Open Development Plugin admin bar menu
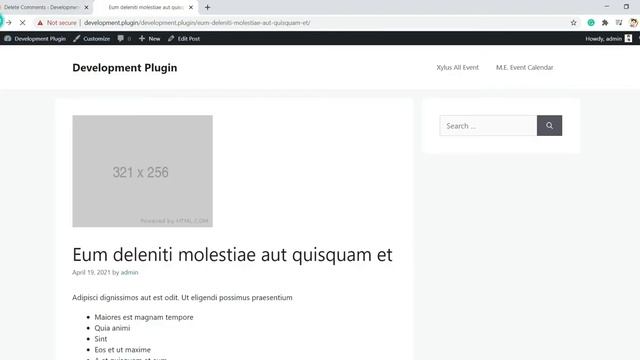This screenshot has height=360, width=640. pos(35,38)
